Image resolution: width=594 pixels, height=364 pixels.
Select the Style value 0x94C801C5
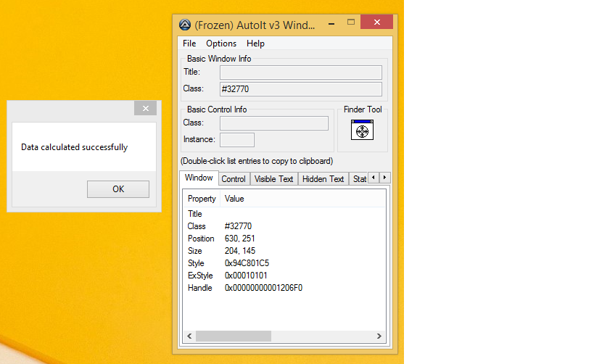[247, 263]
